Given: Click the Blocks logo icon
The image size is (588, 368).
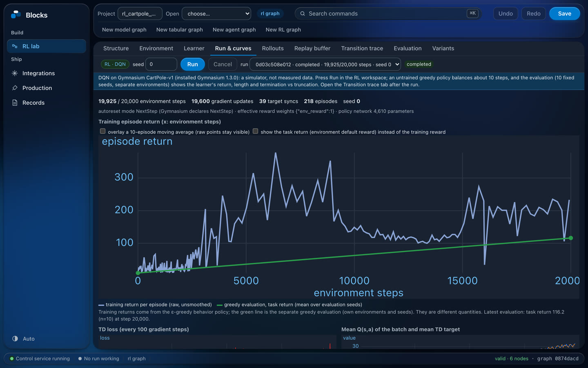Looking at the screenshot, I should 16,15.
